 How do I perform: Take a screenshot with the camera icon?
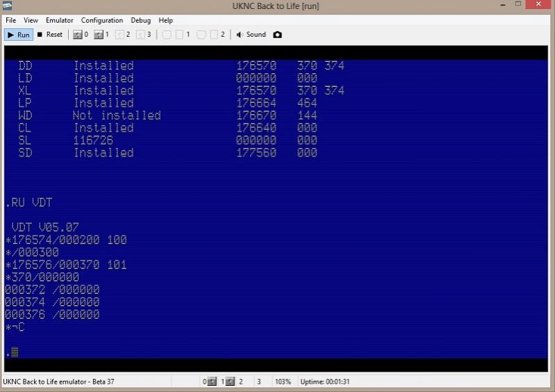coord(278,35)
